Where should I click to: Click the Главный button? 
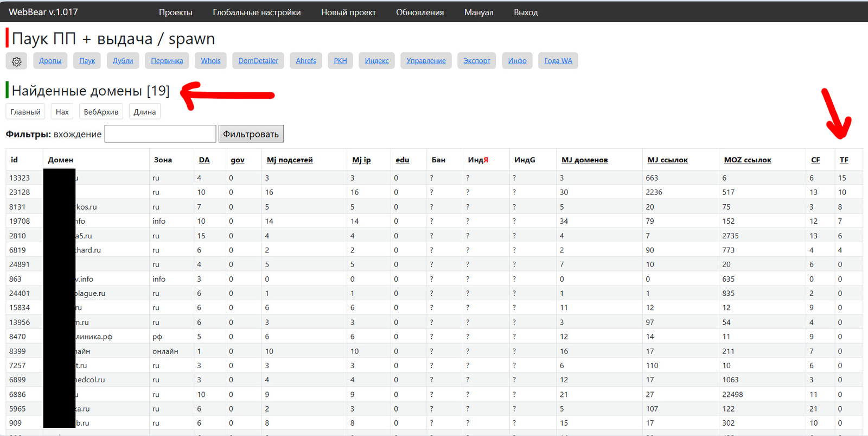coord(25,112)
